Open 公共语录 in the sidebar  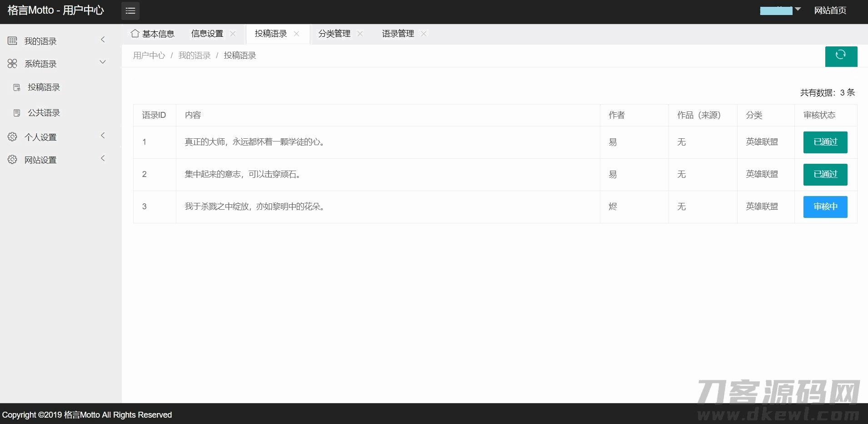44,113
